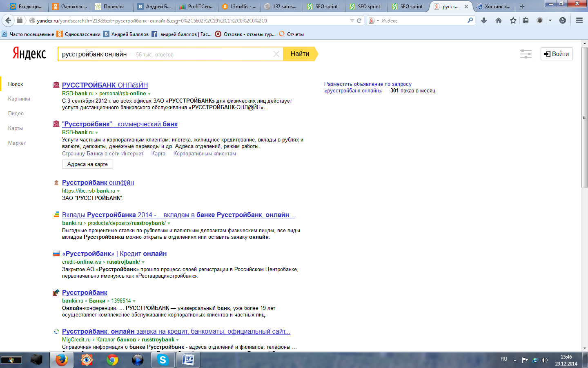
Task: Click the flag favicon of Кредит онлайн result
Action: (x=56, y=254)
